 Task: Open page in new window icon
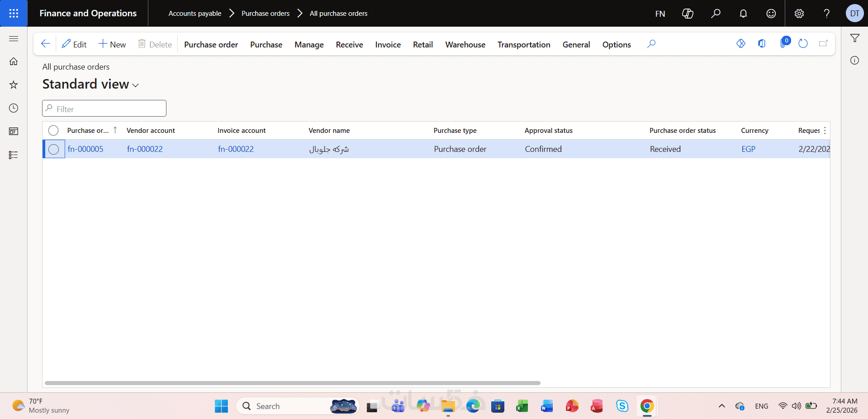coord(823,43)
